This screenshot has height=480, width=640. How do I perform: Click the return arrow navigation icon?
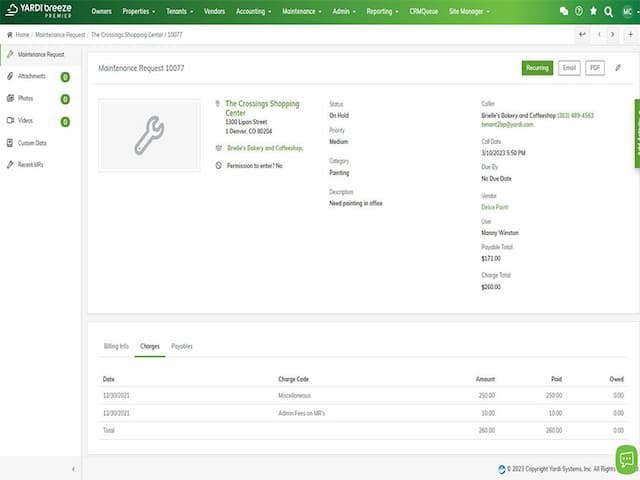click(x=582, y=34)
